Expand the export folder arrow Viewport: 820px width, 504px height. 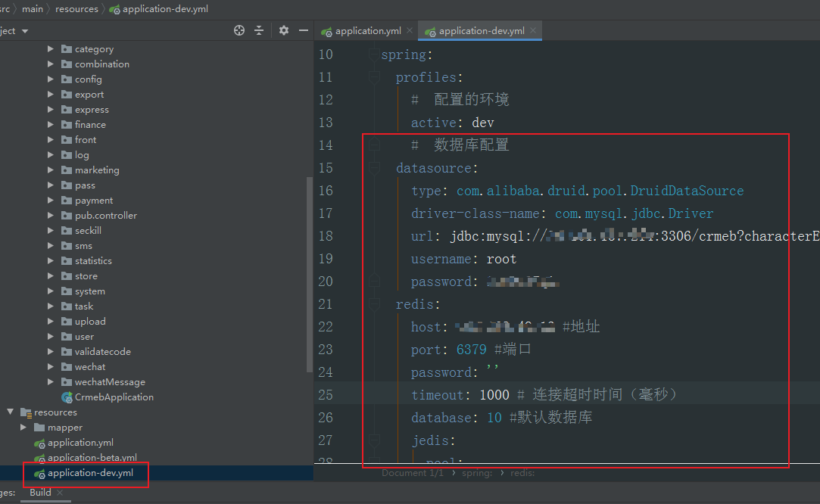pyautogui.click(x=51, y=94)
